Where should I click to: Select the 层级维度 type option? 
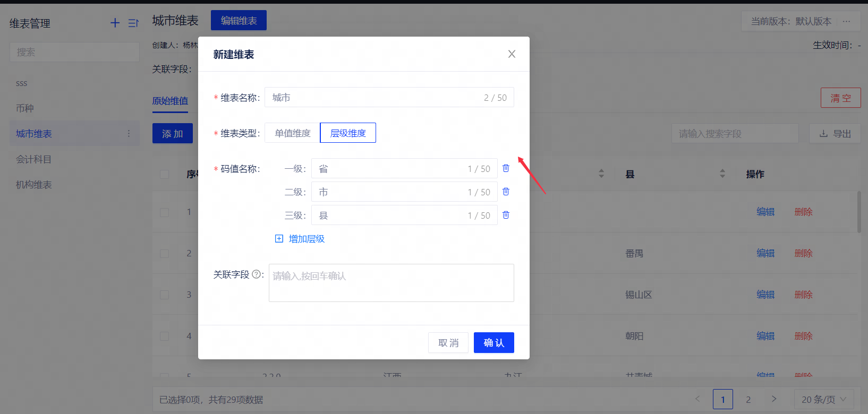coord(348,133)
